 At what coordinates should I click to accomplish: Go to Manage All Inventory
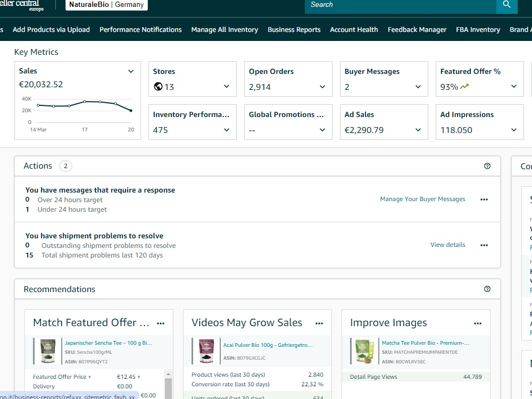point(225,29)
